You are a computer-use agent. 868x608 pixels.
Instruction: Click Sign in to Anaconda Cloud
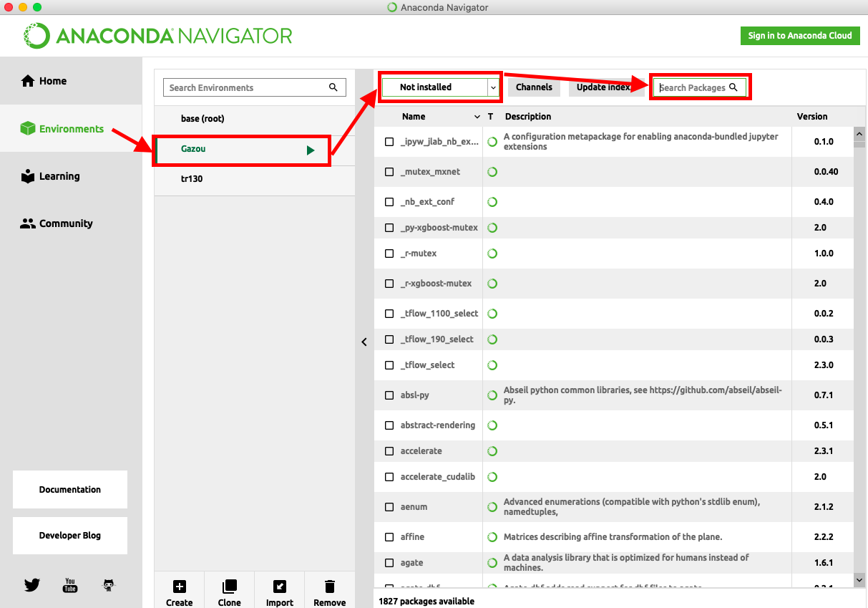coord(800,36)
